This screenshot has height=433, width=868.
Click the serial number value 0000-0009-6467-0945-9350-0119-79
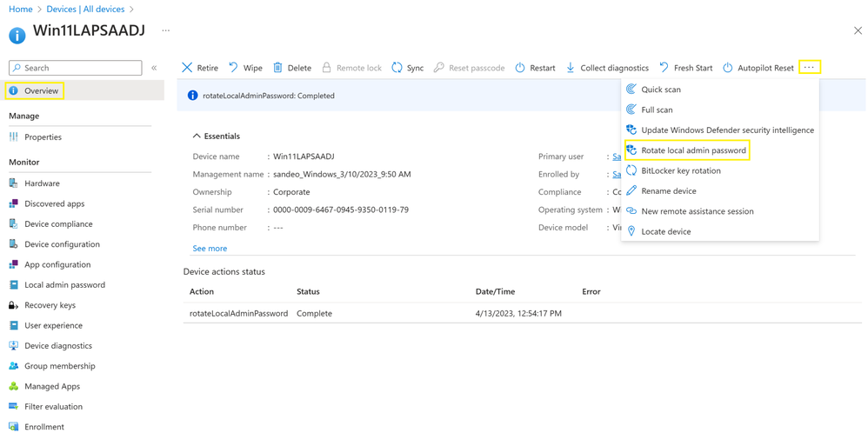tap(341, 210)
